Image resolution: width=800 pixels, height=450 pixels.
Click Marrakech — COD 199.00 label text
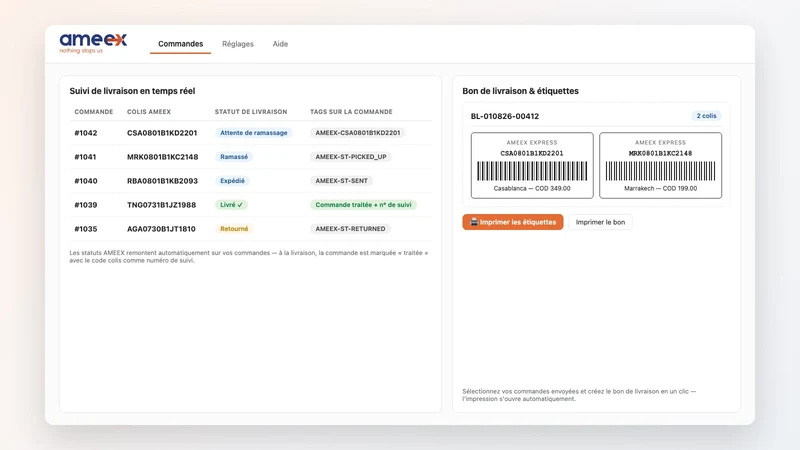tap(660, 188)
